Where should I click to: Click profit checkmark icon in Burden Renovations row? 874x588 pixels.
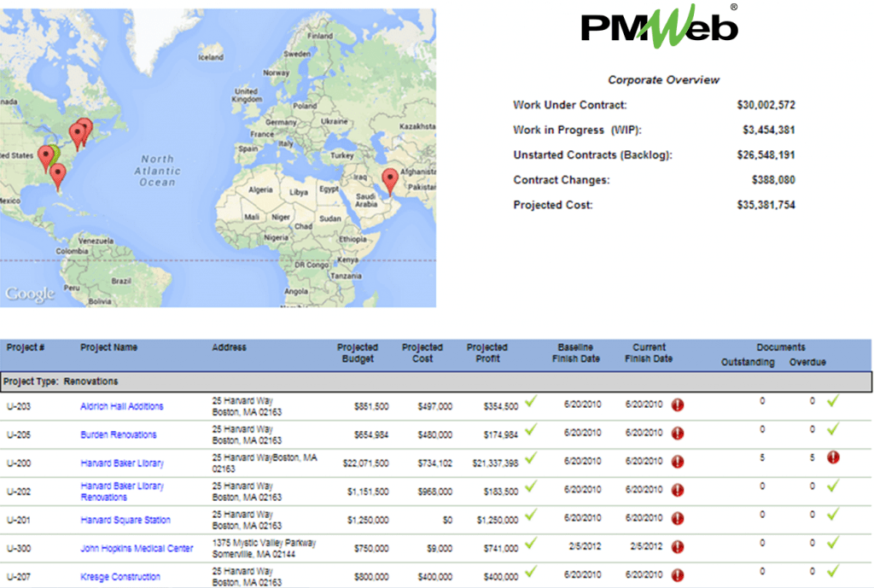click(x=531, y=429)
